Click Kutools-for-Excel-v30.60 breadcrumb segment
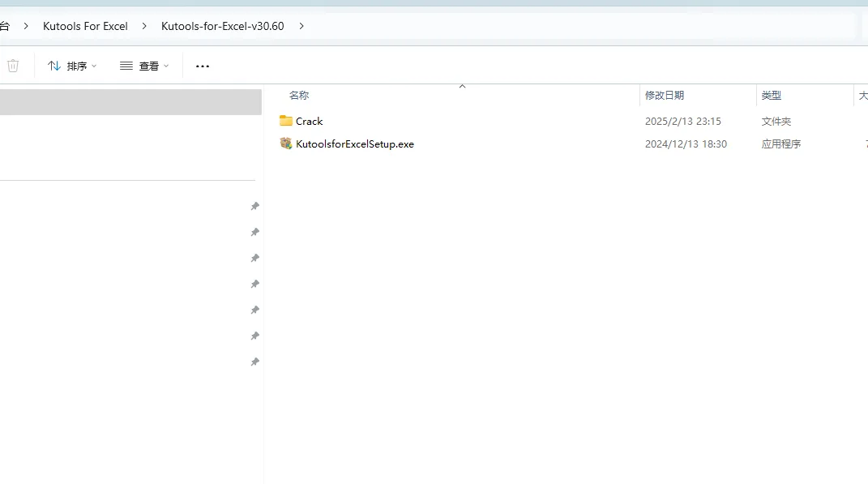This screenshot has height=484, width=868. click(223, 26)
